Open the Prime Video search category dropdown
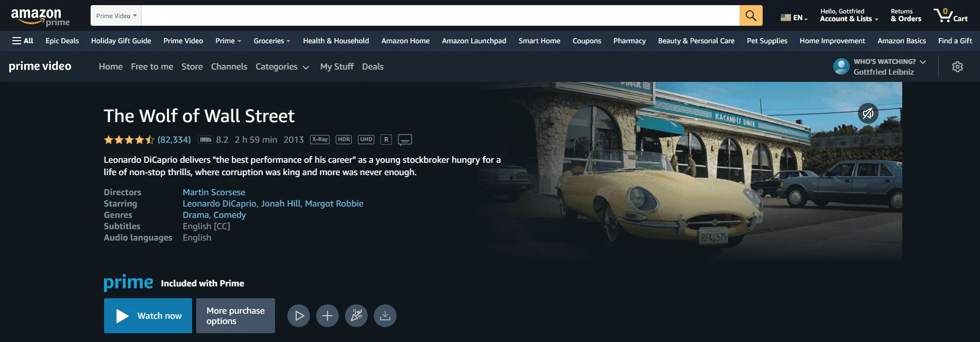Viewport: 980px width, 342px height. tap(116, 15)
